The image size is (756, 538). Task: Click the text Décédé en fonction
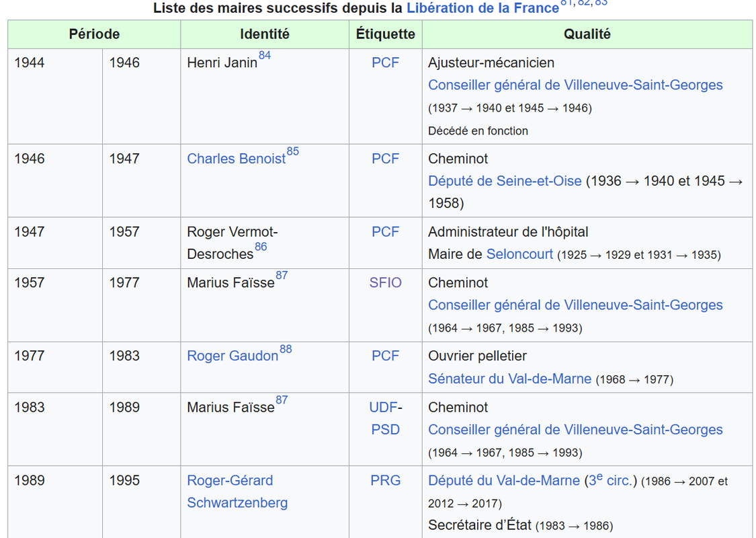478,130
